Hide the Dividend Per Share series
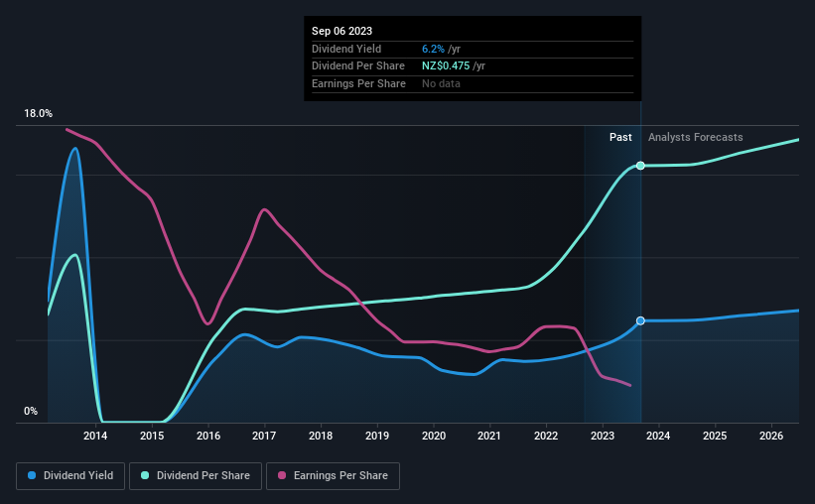This screenshot has width=815, height=504. click(x=199, y=476)
